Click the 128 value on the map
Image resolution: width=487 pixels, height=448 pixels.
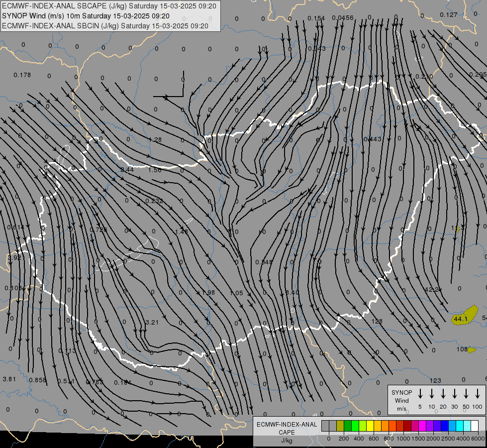click(377, 321)
